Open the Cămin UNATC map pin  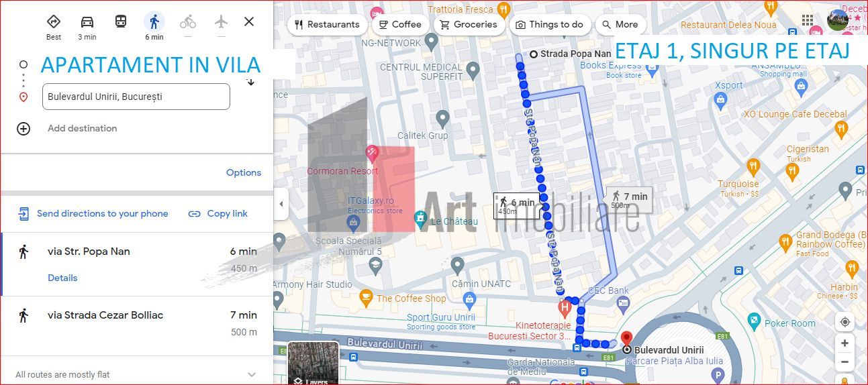[x=456, y=266]
